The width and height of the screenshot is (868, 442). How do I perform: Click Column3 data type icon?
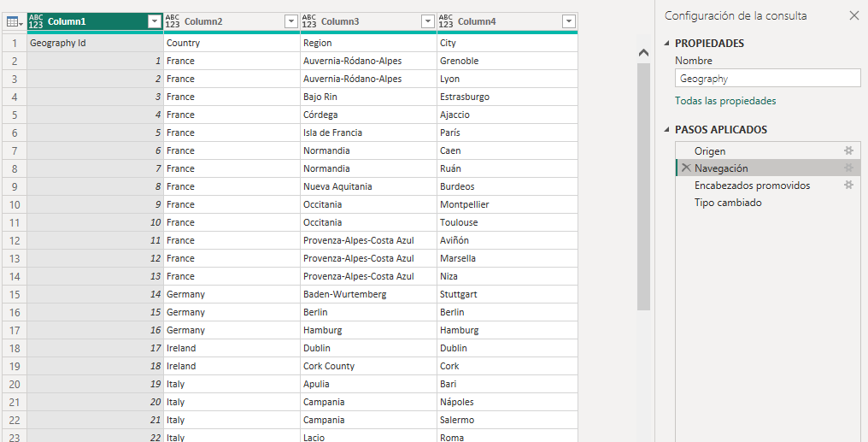tap(309, 21)
